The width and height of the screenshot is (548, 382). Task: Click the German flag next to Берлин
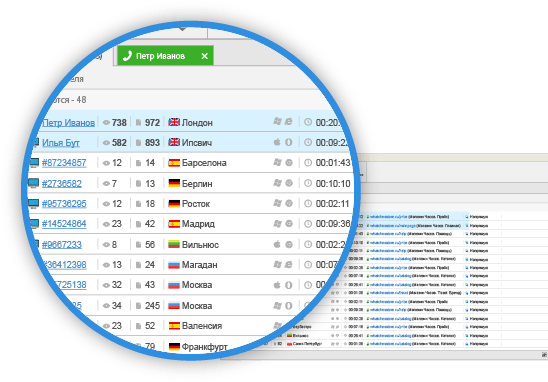(174, 183)
